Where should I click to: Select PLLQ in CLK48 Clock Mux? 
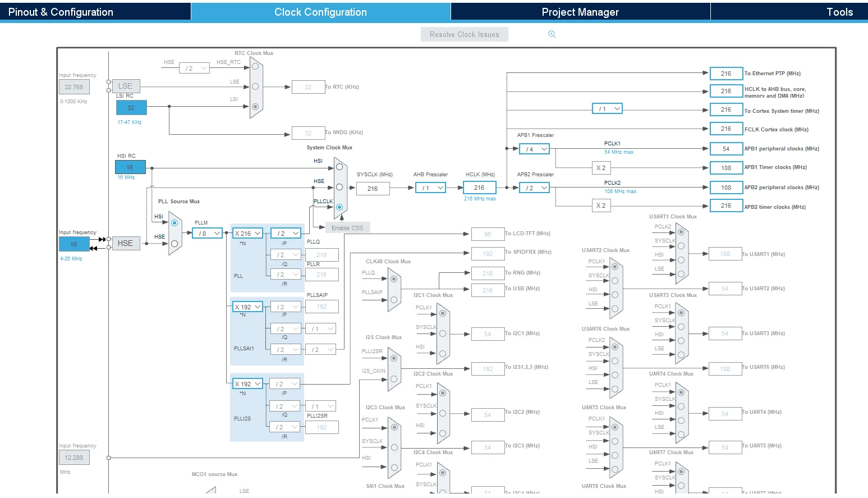(x=394, y=279)
